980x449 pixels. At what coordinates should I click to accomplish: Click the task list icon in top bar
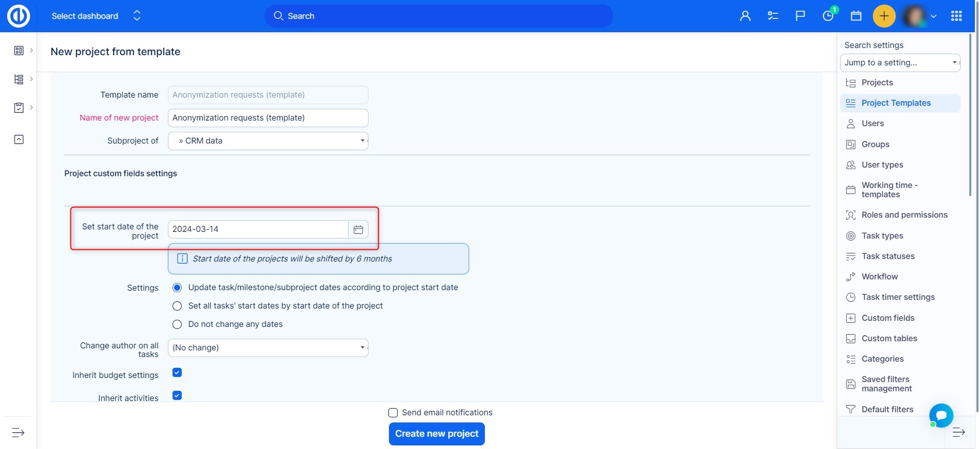coord(773,16)
